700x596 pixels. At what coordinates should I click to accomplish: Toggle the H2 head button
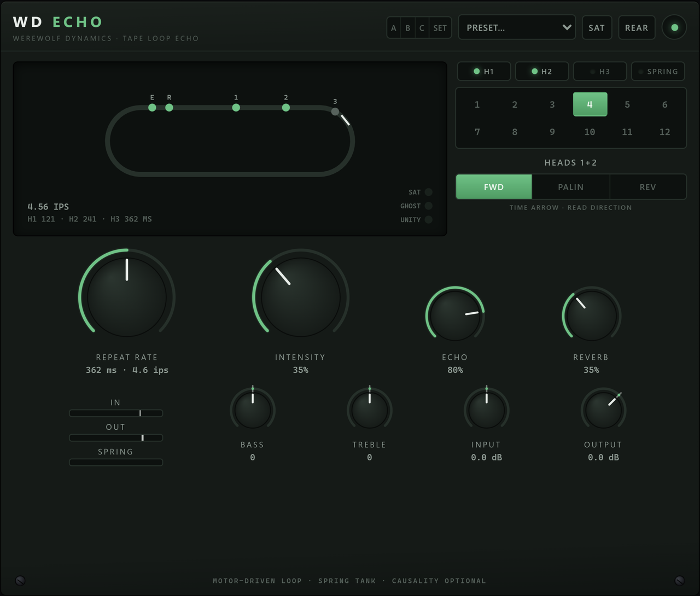[x=542, y=71]
